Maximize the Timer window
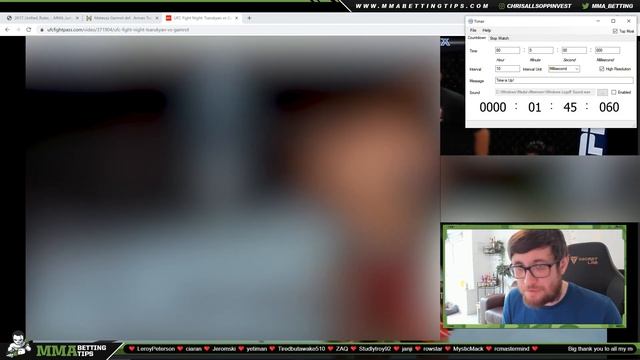 coord(613,21)
